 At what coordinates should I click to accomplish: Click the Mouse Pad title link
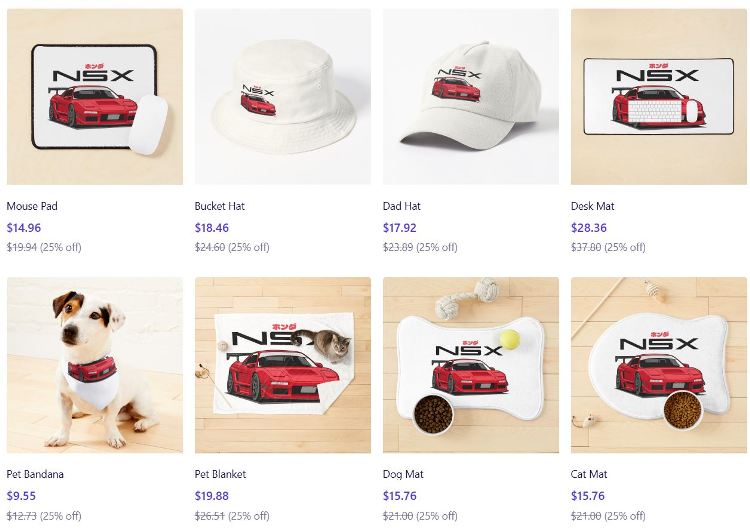[x=32, y=206]
